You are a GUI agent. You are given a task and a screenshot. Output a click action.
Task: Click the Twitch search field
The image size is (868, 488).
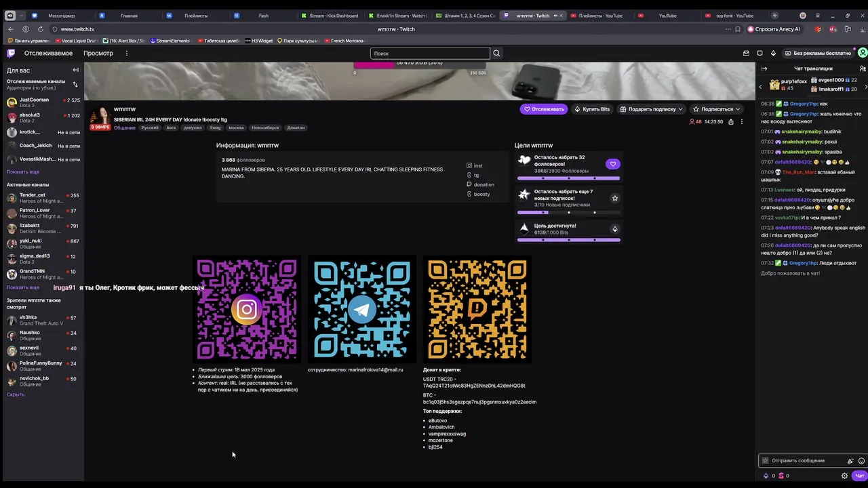pyautogui.click(x=430, y=53)
